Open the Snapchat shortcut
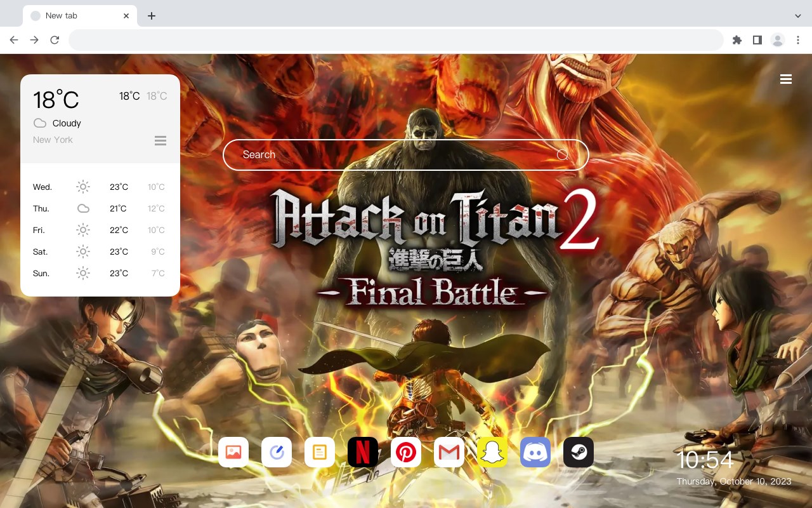Viewport: 812px width, 508px height. click(492, 452)
